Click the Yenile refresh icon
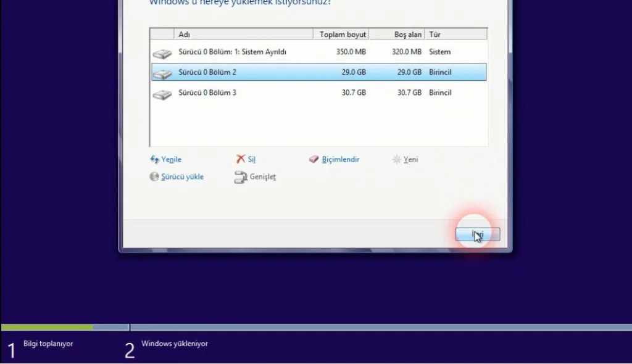632x364 pixels. click(x=154, y=159)
